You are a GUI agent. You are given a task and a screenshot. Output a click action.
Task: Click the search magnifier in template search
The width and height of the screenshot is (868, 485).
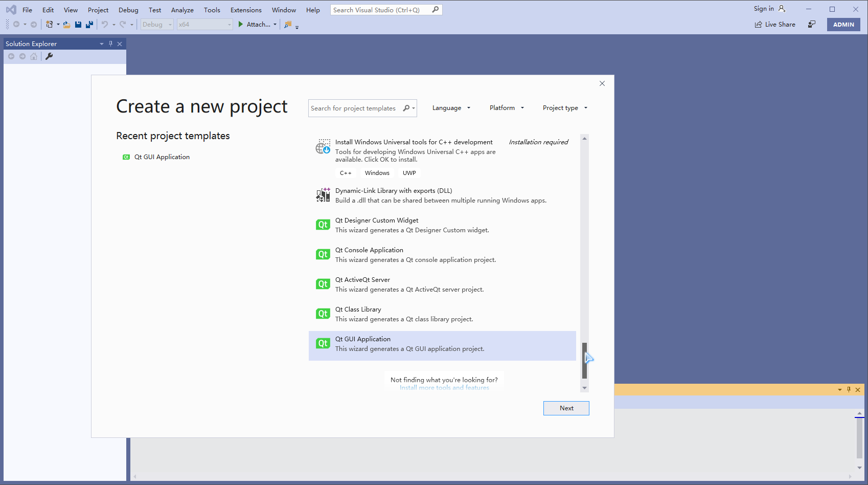(406, 108)
